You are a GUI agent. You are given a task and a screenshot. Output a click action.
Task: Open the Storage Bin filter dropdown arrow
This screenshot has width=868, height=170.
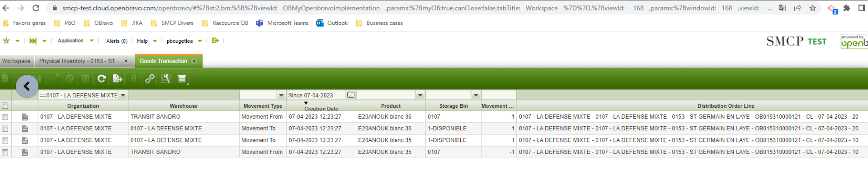pos(476,95)
